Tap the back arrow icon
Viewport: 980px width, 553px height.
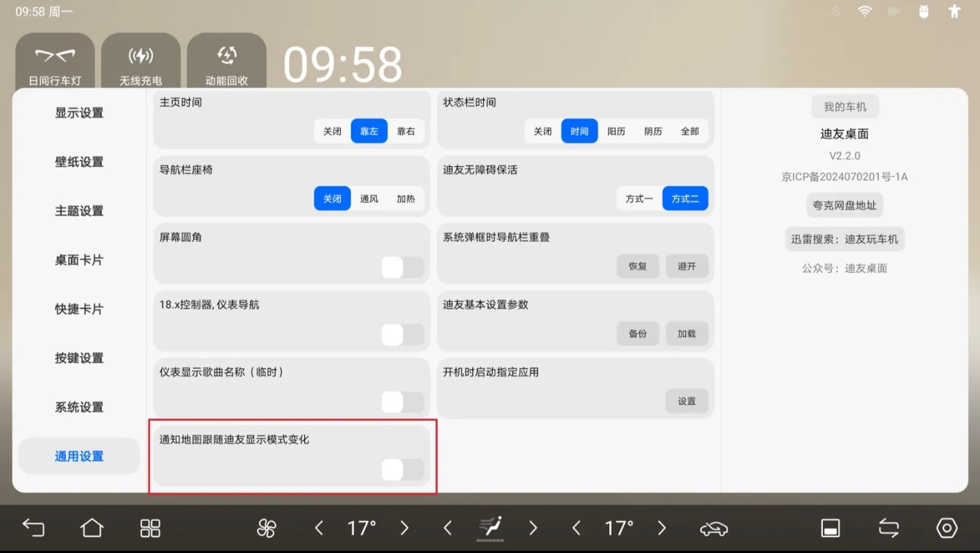pos(33,528)
